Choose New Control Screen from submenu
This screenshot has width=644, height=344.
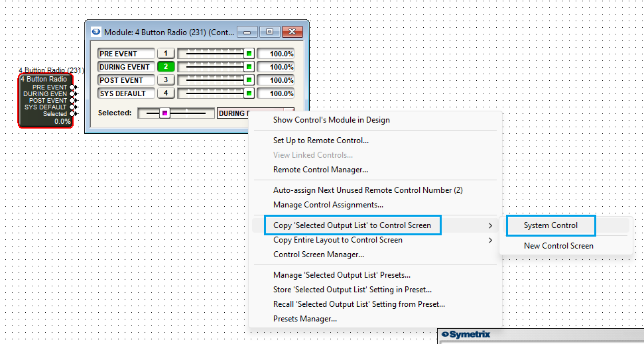coord(558,246)
